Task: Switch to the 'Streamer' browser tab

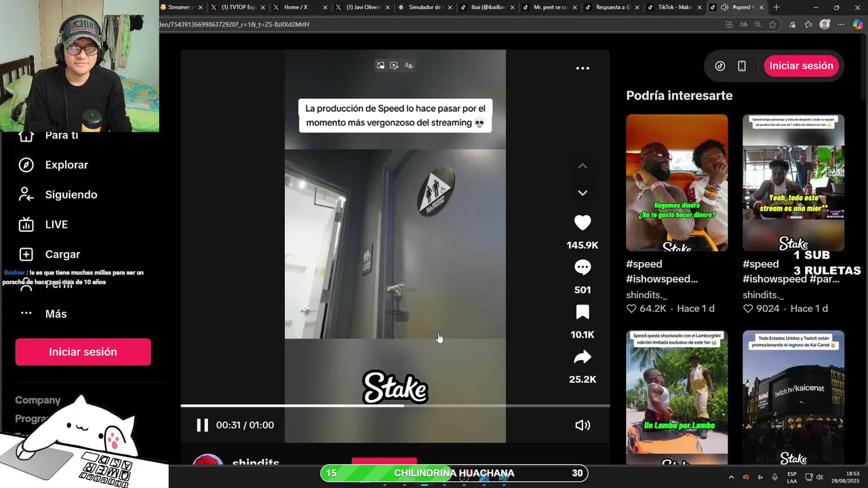Action: [180, 7]
